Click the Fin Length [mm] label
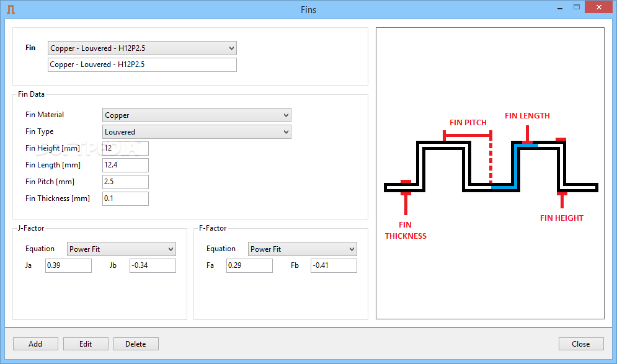This screenshot has height=364, width=617. [x=53, y=166]
